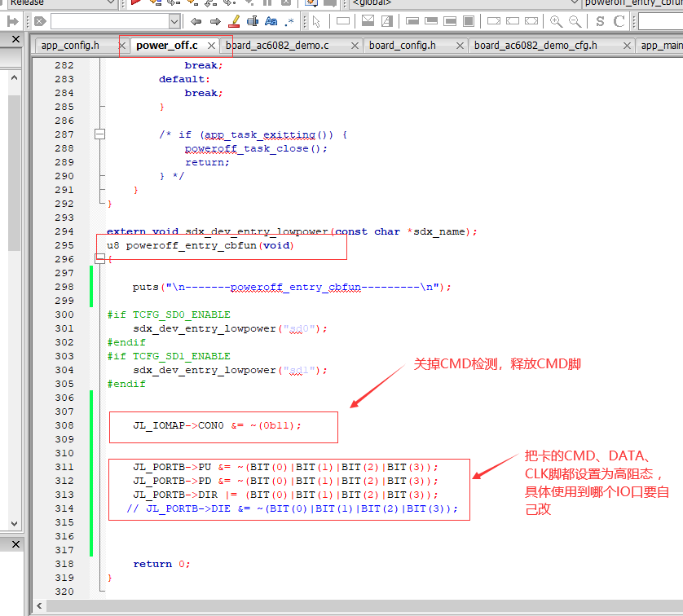Switch to the board_config.h tab

[x=403, y=46]
